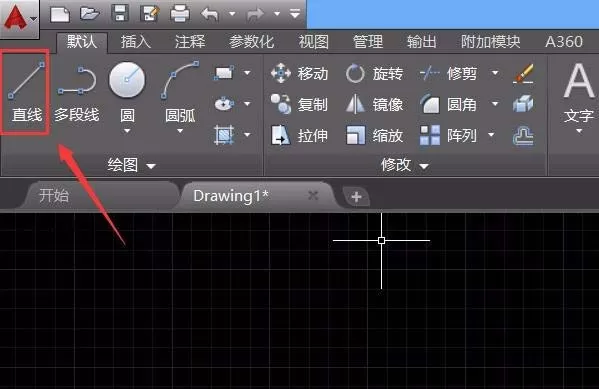Switch to the 插入 ribbon tab
The image size is (599, 389).
point(136,42)
